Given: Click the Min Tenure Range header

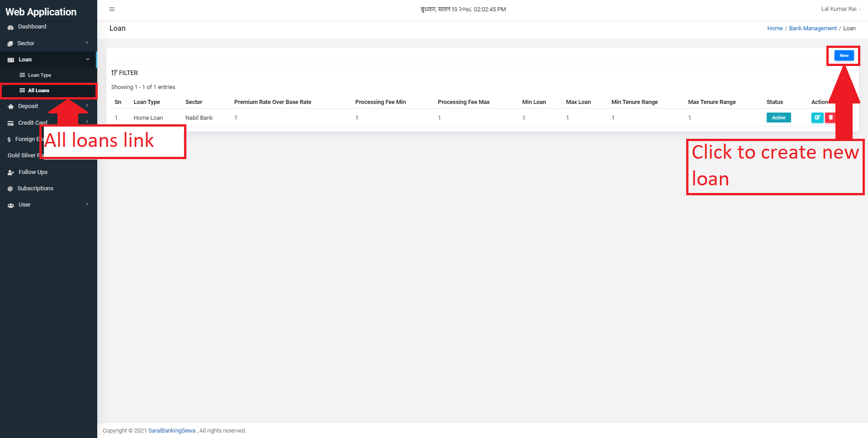Looking at the screenshot, I should point(634,102).
